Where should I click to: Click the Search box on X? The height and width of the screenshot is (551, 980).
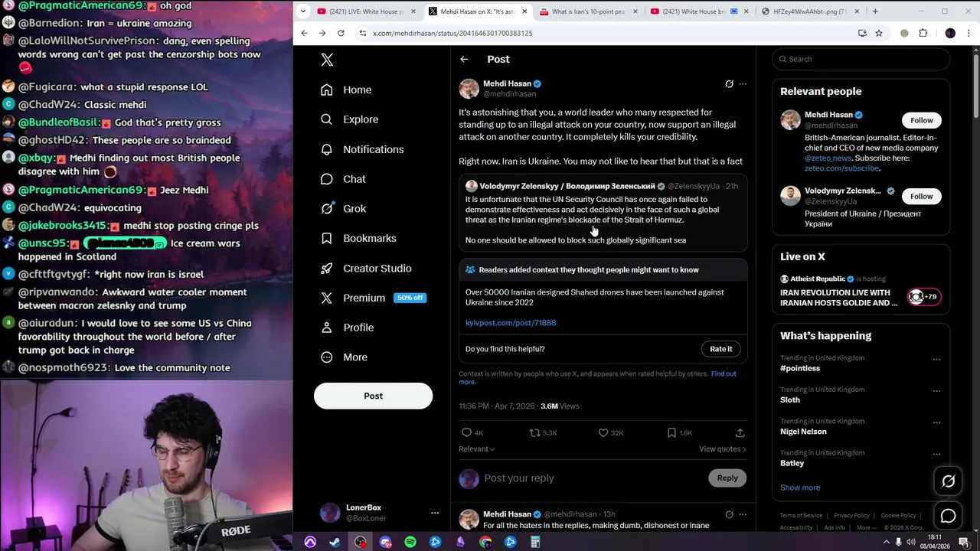(x=861, y=59)
